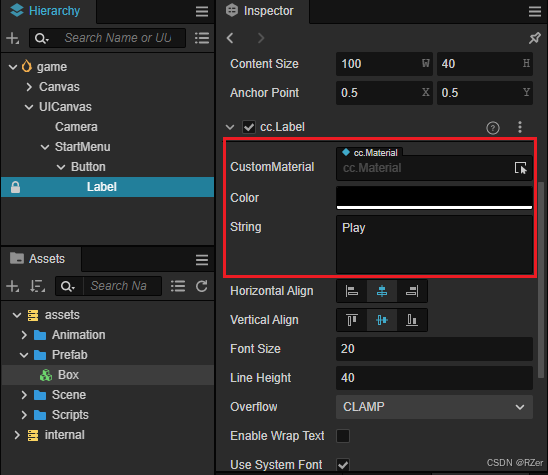
Task: Edit Content Size height 40
Action: tap(485, 64)
